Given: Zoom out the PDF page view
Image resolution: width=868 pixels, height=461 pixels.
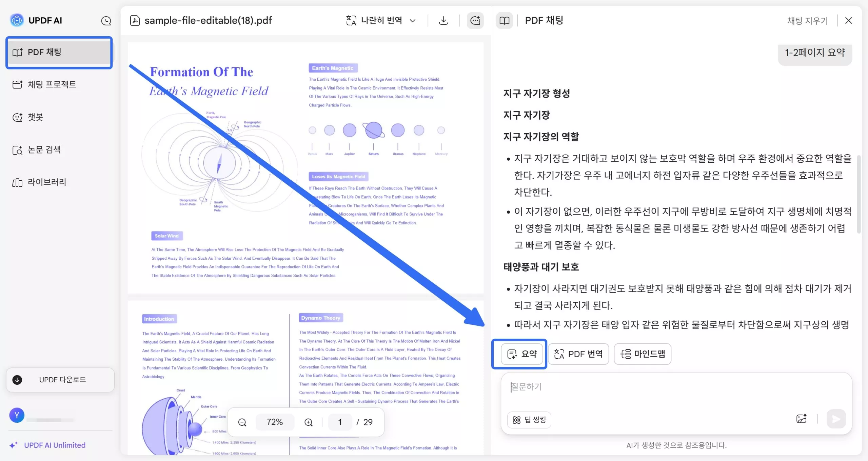Looking at the screenshot, I should pyautogui.click(x=242, y=422).
